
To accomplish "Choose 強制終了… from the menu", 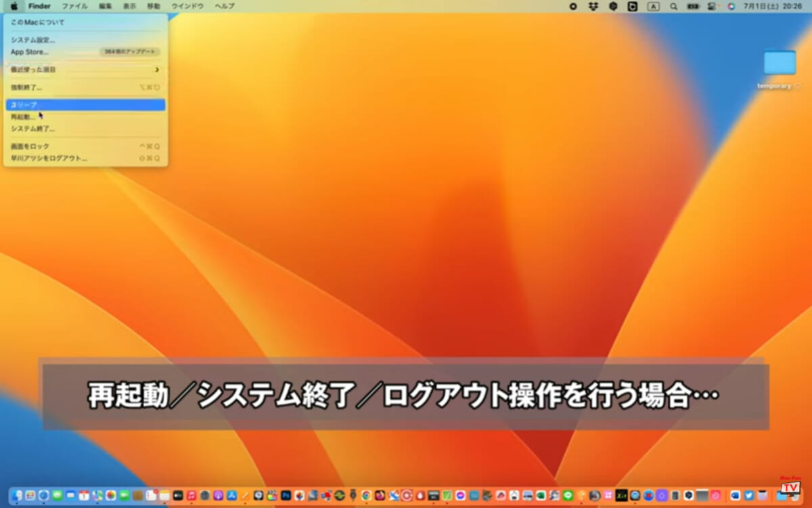I will pyautogui.click(x=85, y=87).
